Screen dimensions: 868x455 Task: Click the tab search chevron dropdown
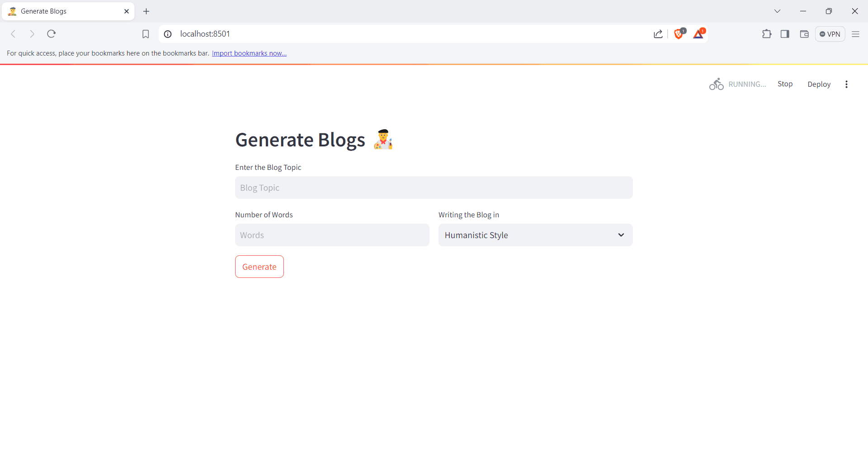coord(778,11)
